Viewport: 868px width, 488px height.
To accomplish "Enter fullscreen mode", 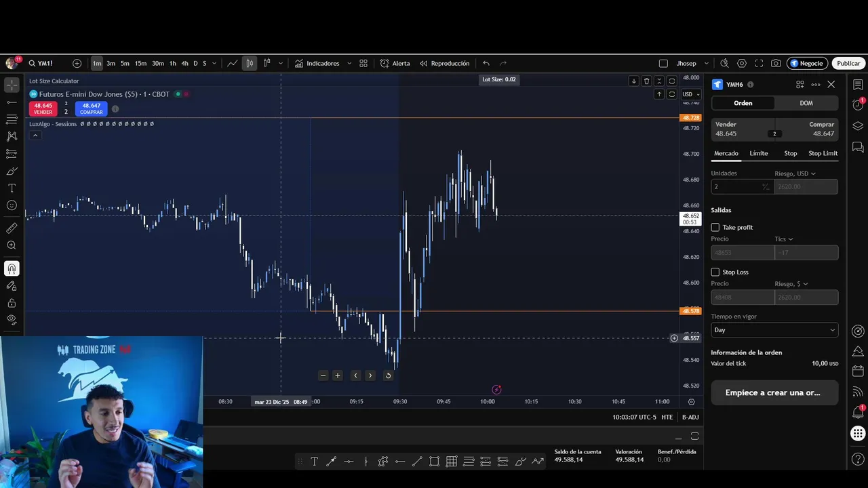I will point(759,63).
